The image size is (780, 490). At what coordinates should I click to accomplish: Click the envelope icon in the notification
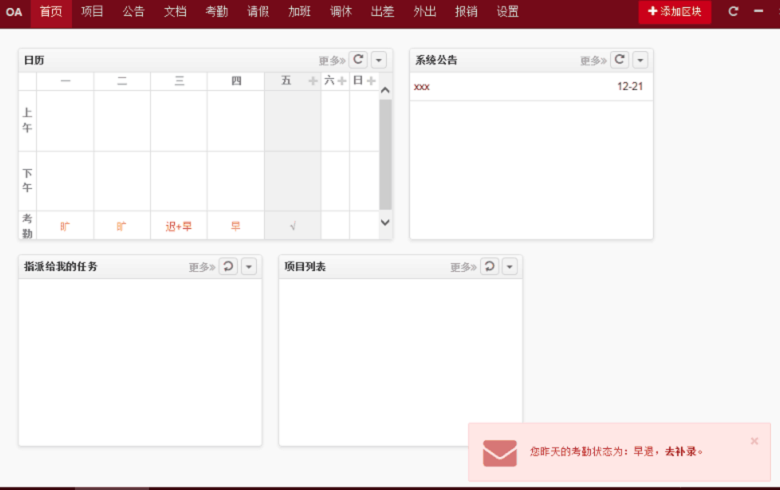tap(499, 452)
